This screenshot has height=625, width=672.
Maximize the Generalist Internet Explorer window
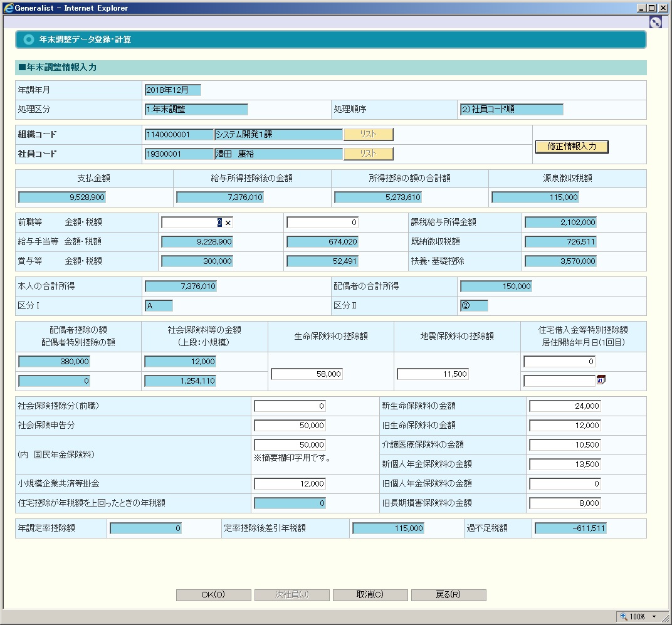click(x=652, y=8)
